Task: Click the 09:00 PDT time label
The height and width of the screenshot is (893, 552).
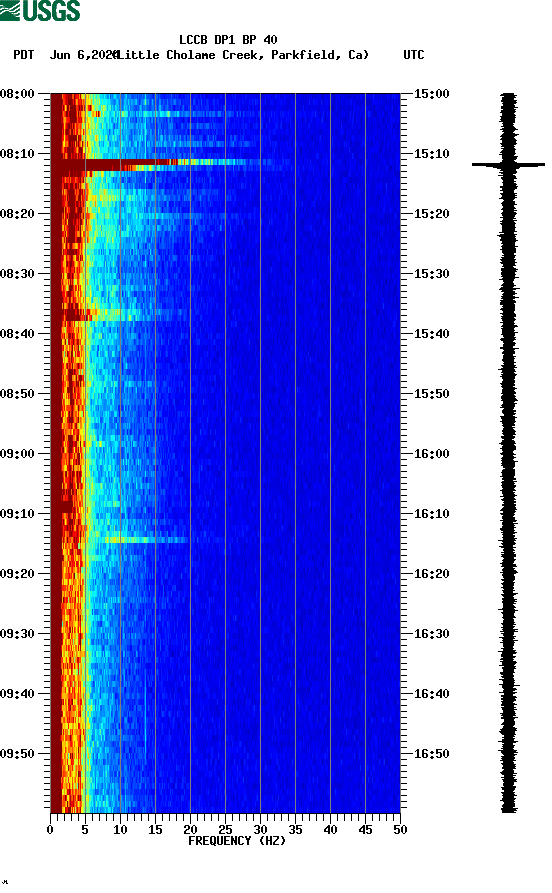Action: 18,453
